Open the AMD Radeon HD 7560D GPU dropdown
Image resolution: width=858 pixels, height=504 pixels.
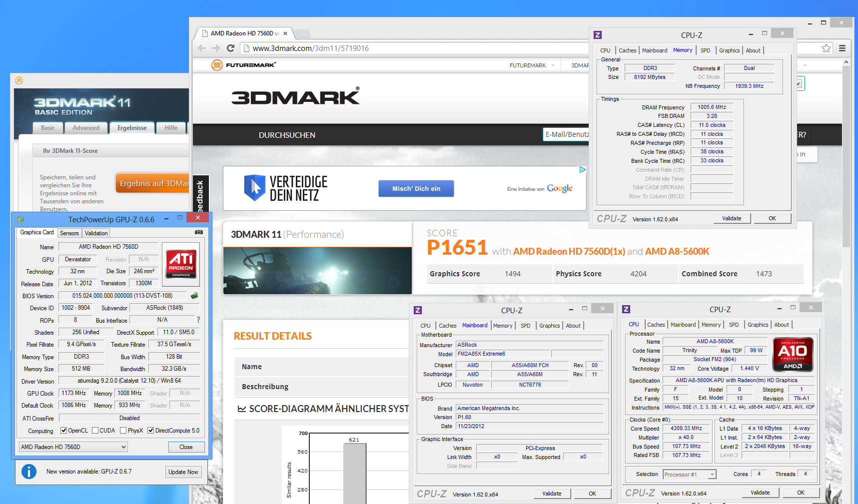point(73,447)
